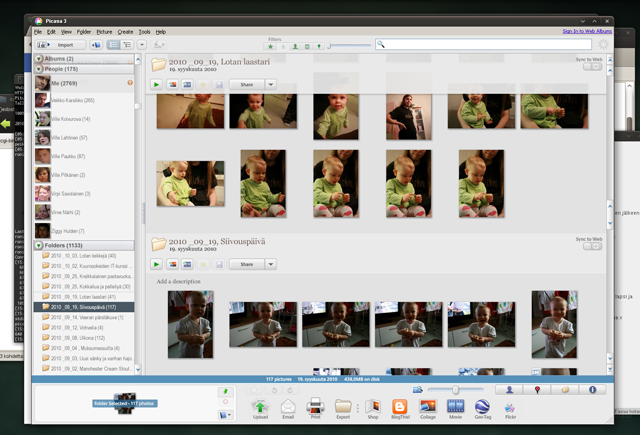
Task: Collapse the Albums section
Action: 38,59
